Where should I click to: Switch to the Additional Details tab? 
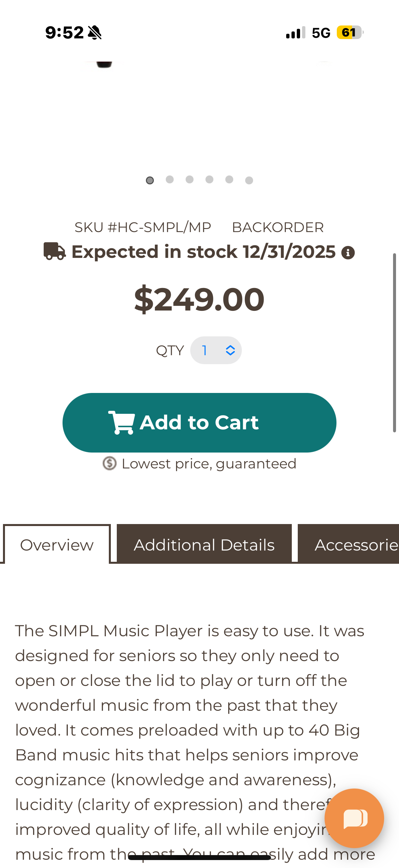204,544
